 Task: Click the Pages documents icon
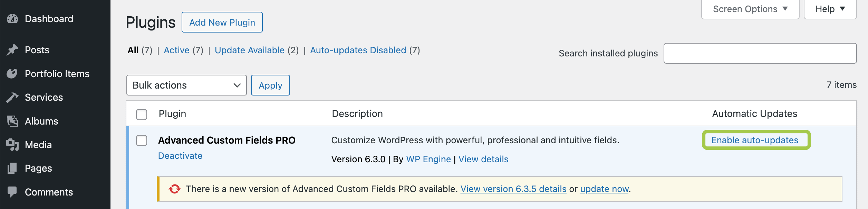(12, 168)
